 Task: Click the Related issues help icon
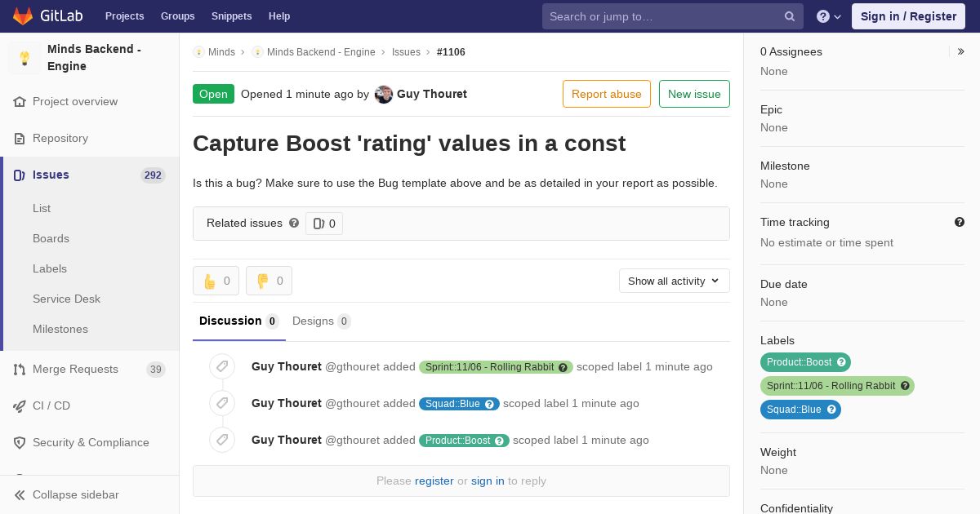coord(294,223)
